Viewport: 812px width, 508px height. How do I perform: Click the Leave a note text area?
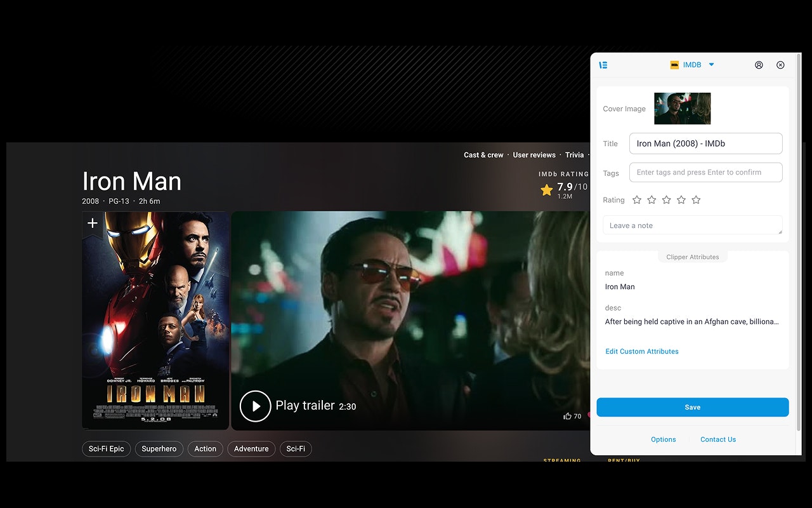693,225
